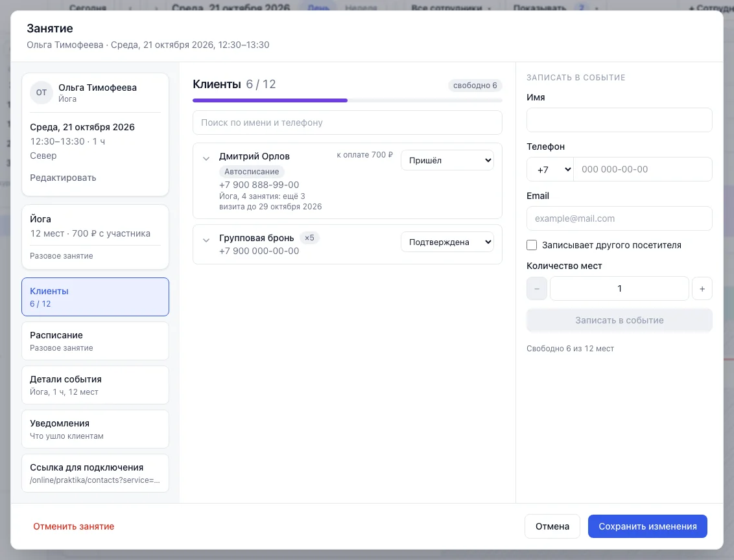Click the OT avatar for Ольга Тимофеева
Screen dimensions: 734x560
(x=41, y=93)
